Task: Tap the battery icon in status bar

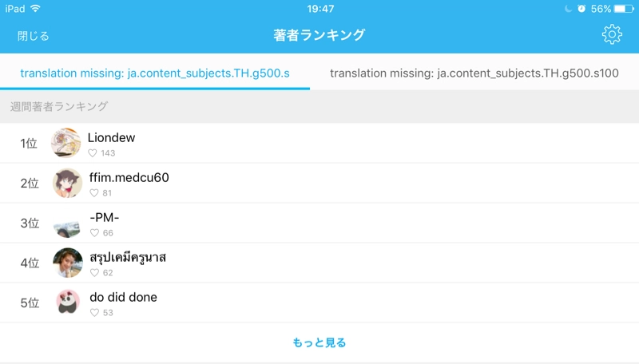Action: (x=624, y=9)
